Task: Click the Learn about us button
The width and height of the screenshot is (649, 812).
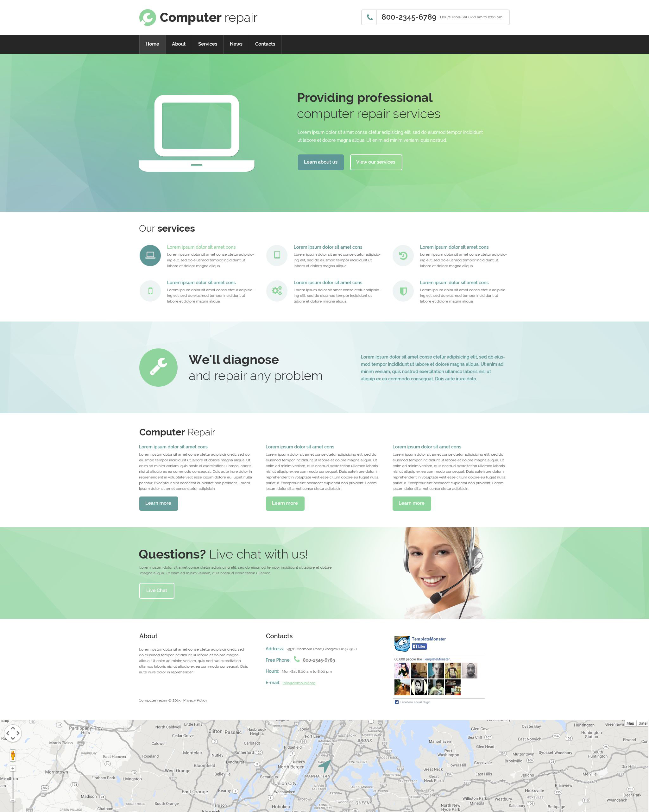Action: 320,161
